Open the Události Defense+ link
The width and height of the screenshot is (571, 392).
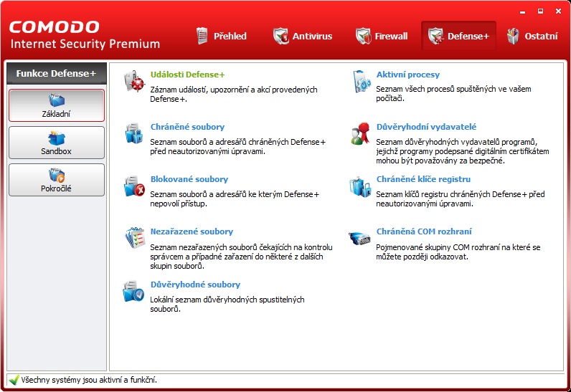pos(187,75)
